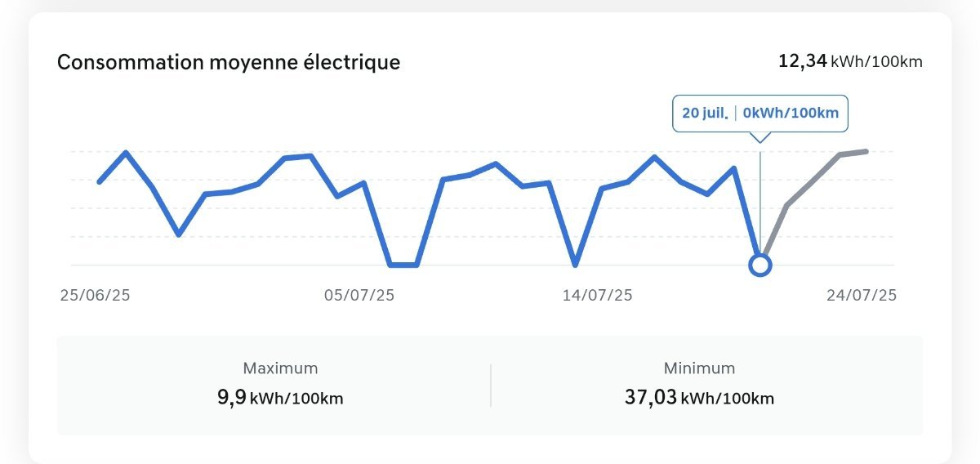Click the 05/07/25 date axis label
This screenshot has width=980, height=464.
tap(359, 296)
